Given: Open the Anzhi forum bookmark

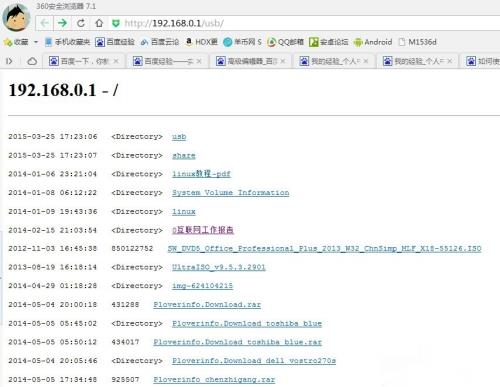Looking at the screenshot, I should click(x=329, y=42).
